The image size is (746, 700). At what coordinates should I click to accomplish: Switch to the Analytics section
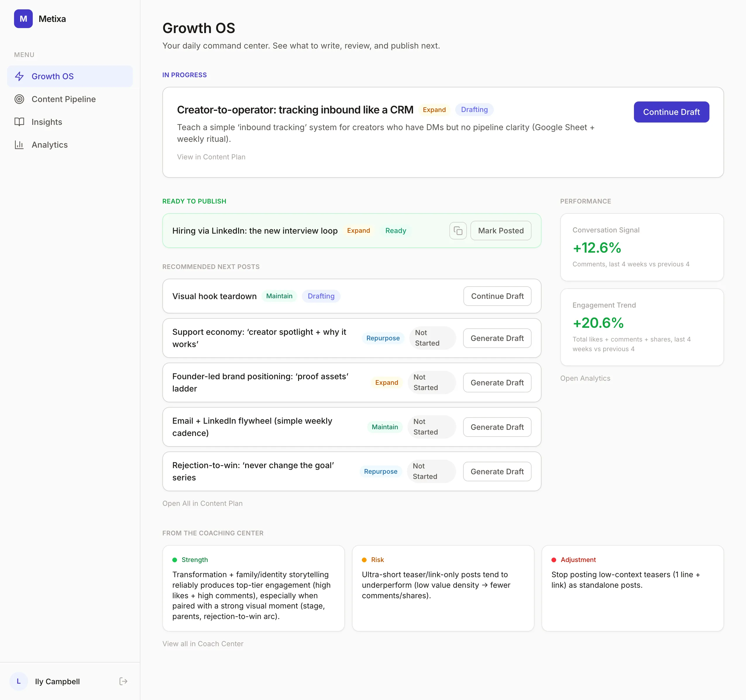click(x=49, y=145)
